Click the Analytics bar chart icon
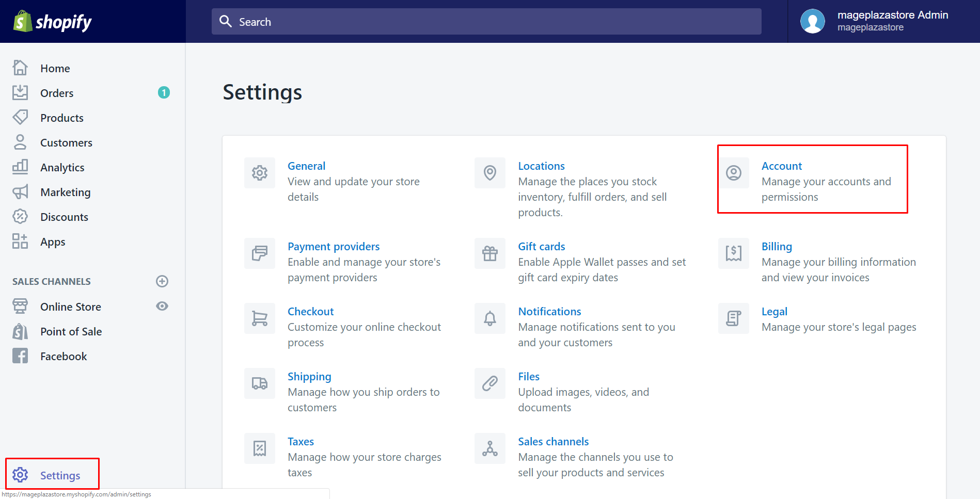This screenshot has height=499, width=980. tap(20, 167)
